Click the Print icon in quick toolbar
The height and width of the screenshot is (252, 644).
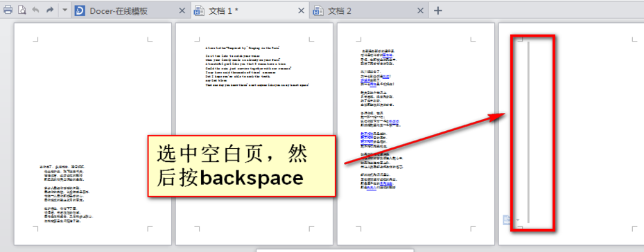coord(8,10)
